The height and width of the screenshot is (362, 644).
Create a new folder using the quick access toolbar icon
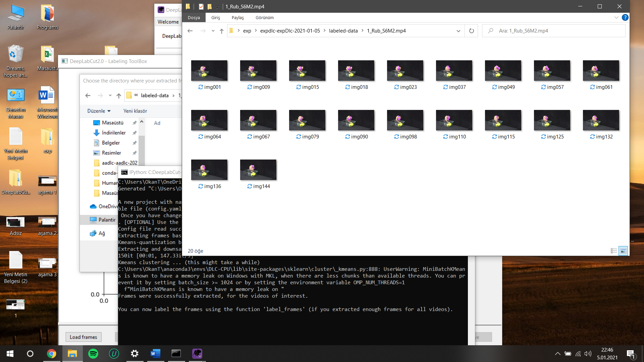point(209,6)
